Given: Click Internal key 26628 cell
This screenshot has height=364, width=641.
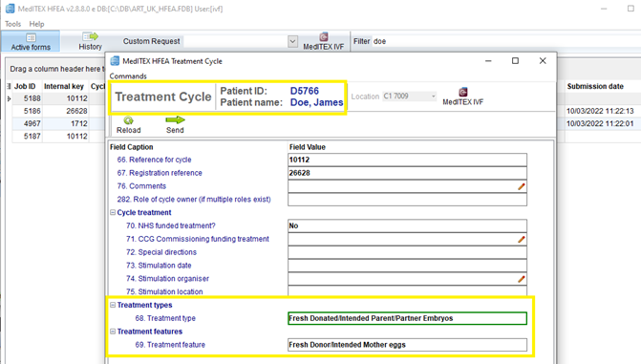Looking at the screenshot, I should (x=65, y=111).
